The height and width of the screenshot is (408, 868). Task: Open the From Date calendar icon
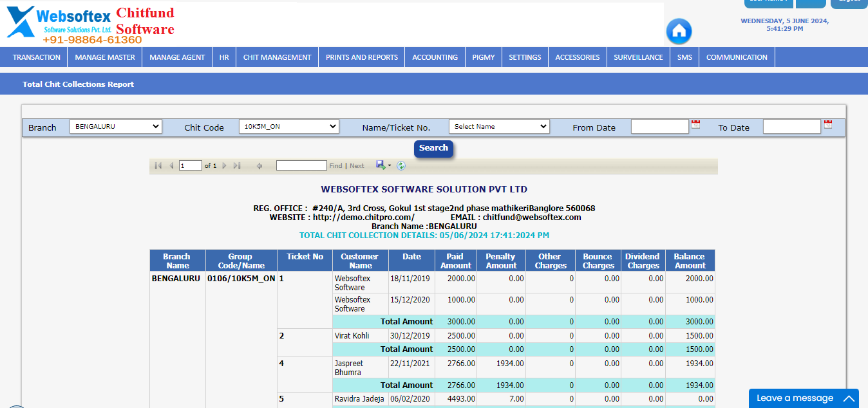(695, 125)
